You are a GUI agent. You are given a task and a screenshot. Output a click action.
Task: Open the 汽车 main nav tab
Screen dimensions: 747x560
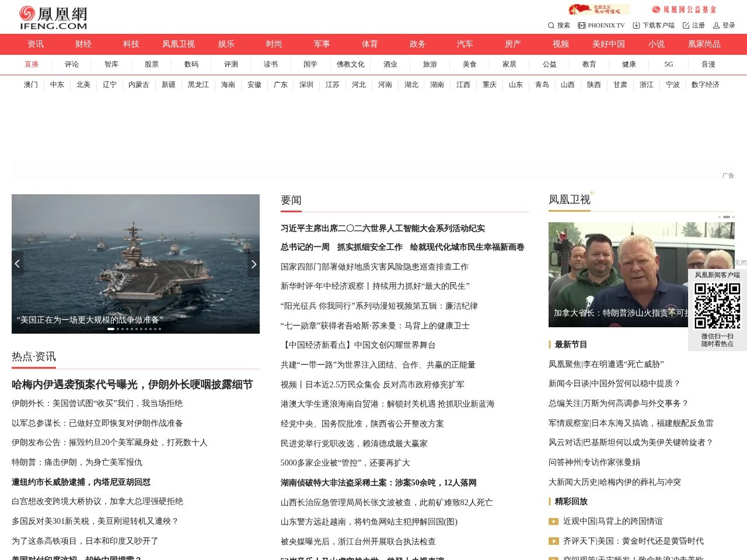[465, 44]
